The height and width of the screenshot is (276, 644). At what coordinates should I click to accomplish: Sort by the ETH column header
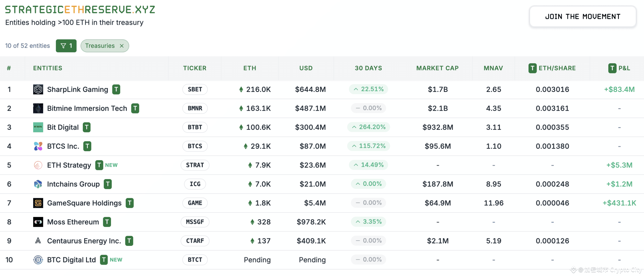tap(250, 68)
